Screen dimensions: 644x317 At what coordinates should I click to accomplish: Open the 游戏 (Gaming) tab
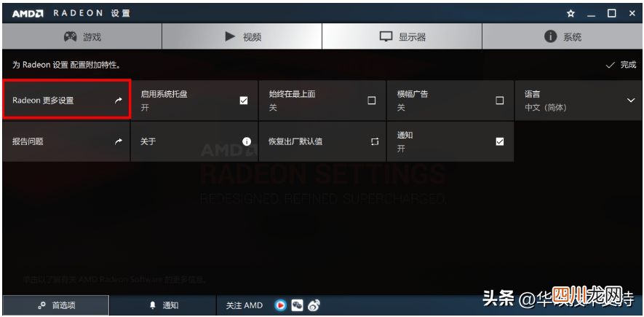(82, 36)
